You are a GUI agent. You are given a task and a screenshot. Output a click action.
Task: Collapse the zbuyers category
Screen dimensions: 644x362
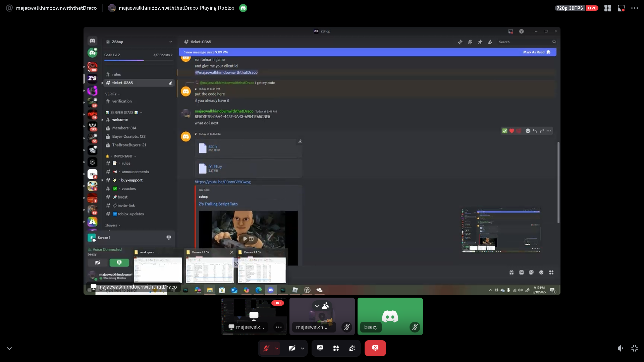pos(113,225)
